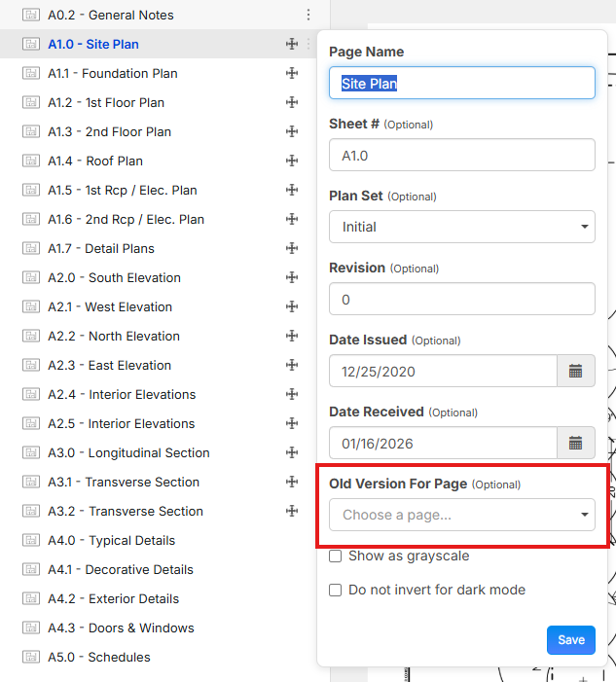This screenshot has height=682, width=616.
Task: Expand the Old Version For Page dropdown
Action: (x=462, y=515)
